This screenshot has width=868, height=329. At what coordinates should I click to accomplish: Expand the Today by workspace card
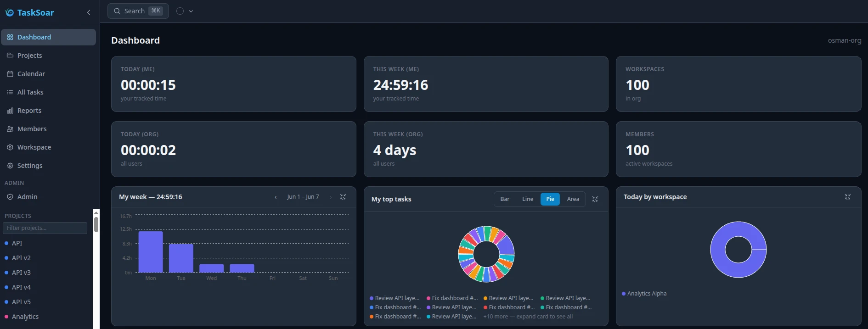point(848,197)
